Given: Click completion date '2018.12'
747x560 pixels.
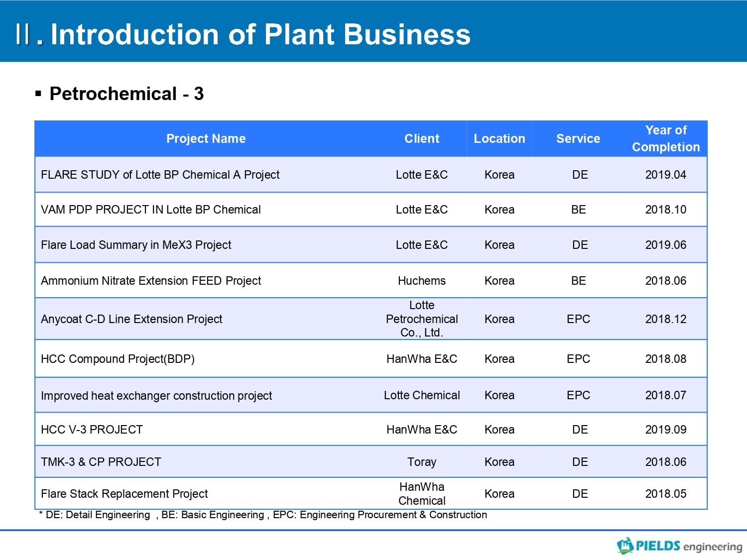Looking at the screenshot, I should pyautogui.click(x=666, y=319).
